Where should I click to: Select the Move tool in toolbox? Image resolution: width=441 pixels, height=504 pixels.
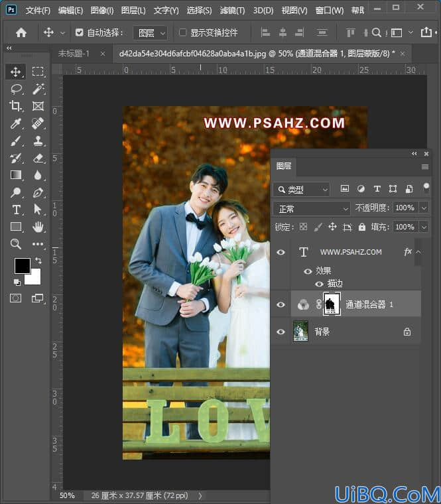click(15, 72)
